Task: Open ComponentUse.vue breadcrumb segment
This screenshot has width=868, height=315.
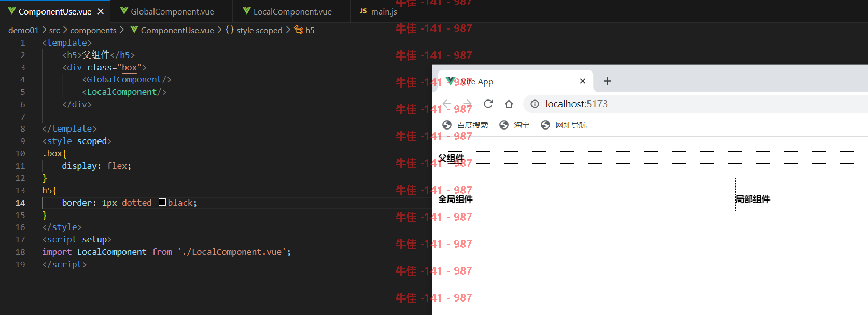Action: pos(177,30)
